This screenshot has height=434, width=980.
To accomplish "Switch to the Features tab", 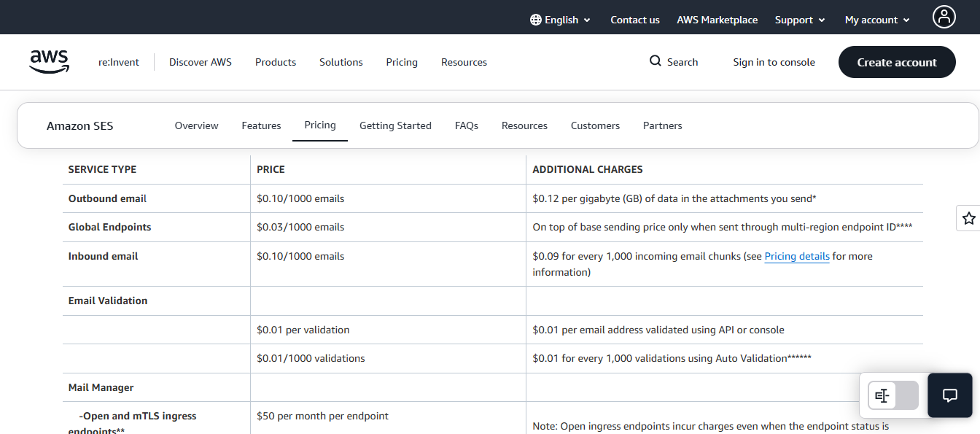I will click(261, 125).
